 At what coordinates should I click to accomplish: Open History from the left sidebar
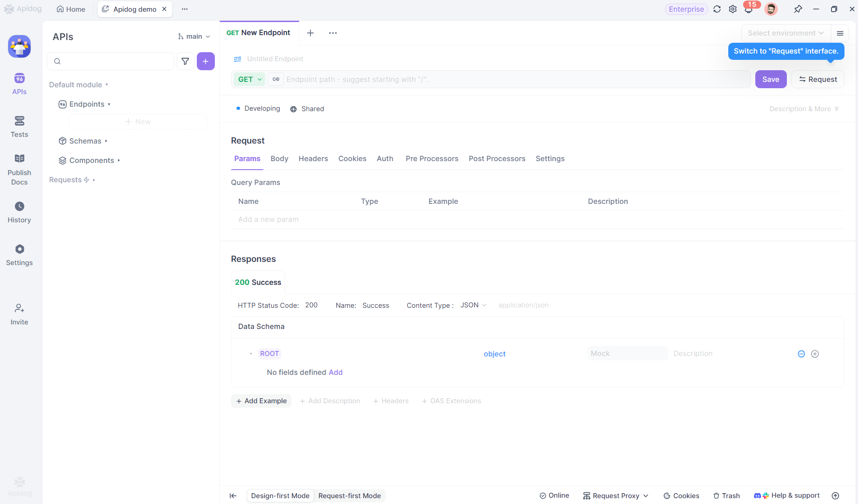19,212
